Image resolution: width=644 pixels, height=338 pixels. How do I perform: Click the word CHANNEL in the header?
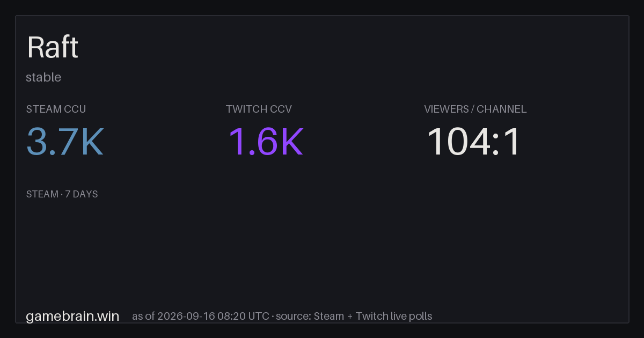point(502,109)
